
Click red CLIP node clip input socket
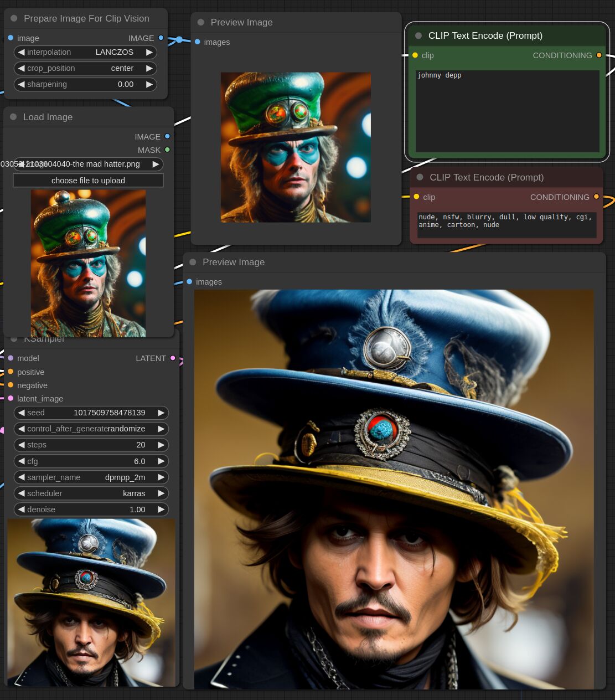tap(416, 197)
